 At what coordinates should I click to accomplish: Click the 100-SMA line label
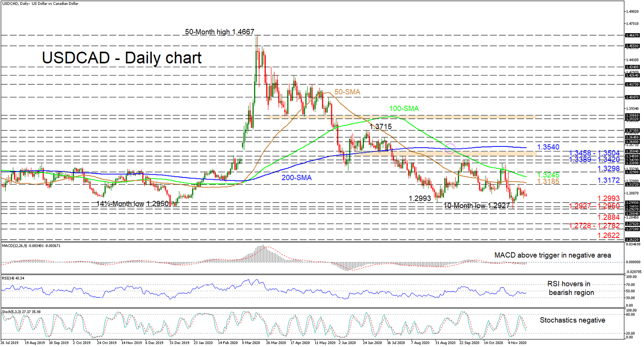(403, 108)
